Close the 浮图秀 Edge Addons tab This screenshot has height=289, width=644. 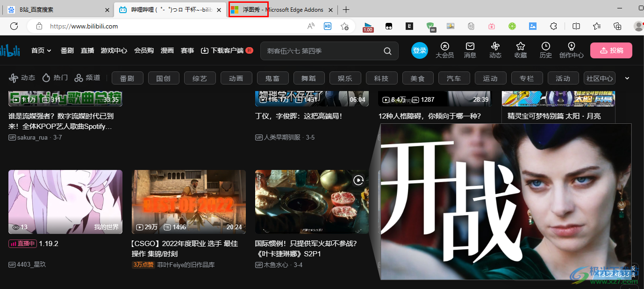pyautogui.click(x=331, y=10)
